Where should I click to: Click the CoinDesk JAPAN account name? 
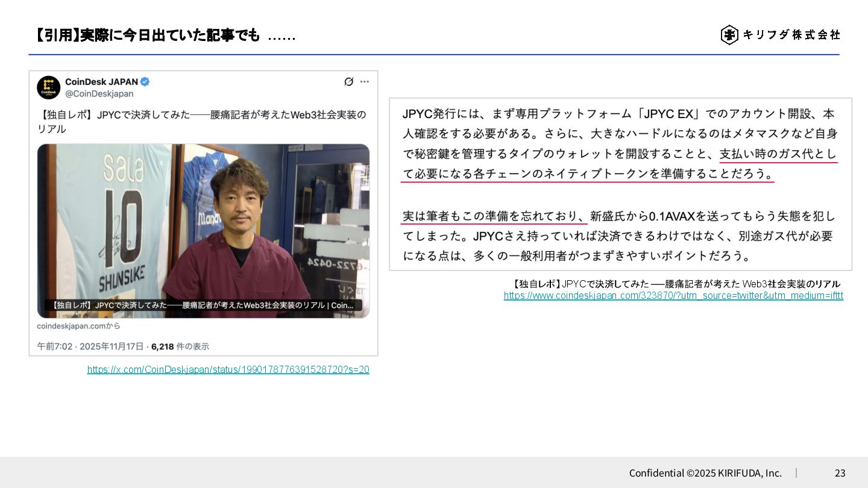(x=101, y=82)
